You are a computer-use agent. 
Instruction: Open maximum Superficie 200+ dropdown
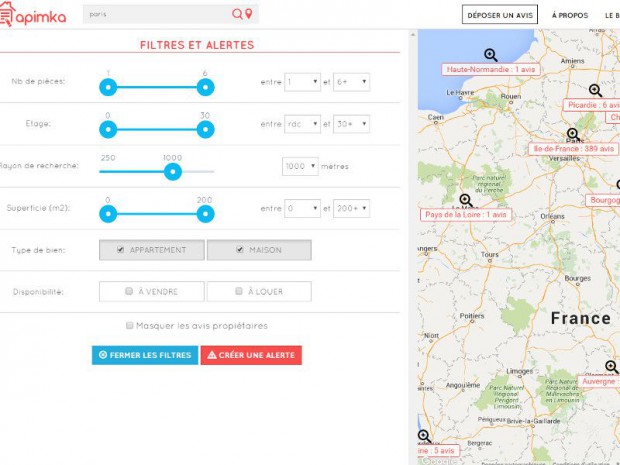pos(352,208)
